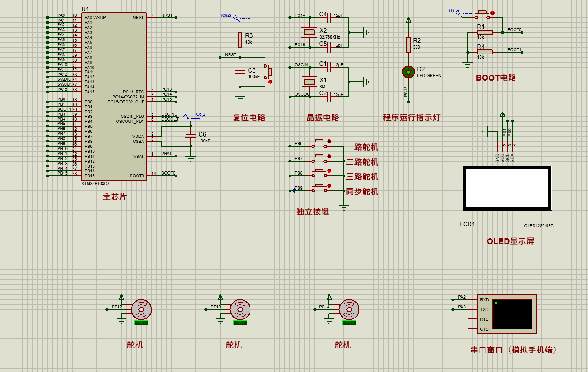Click the 程序运行指示灯 label

(x=412, y=117)
